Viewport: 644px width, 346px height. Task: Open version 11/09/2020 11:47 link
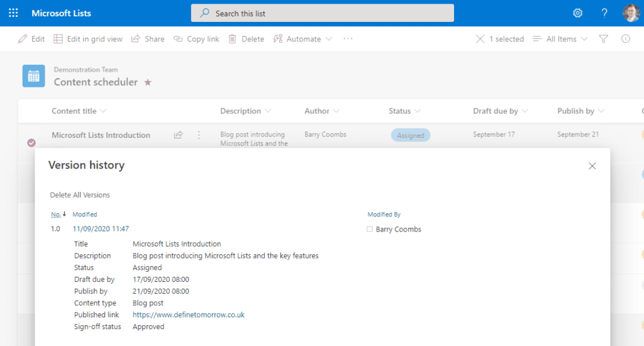101,229
